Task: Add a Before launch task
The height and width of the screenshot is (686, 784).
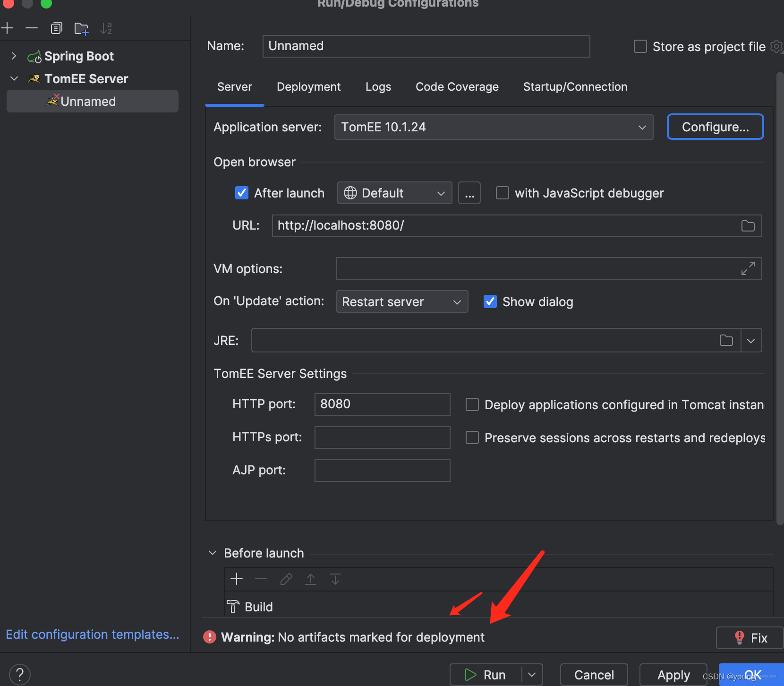Action: pyautogui.click(x=237, y=579)
